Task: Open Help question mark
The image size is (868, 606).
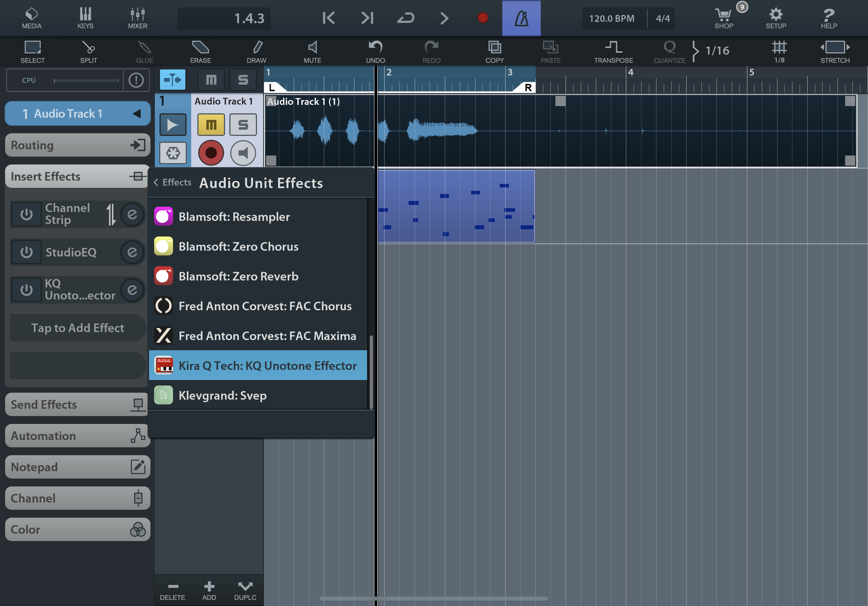Action: [829, 18]
